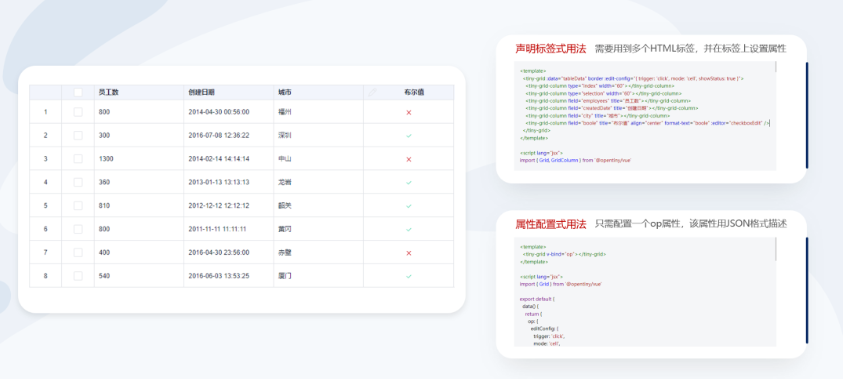This screenshot has width=843, height=379.
Task: Check the selection box for row 1 (福州)
Action: pos(78,112)
